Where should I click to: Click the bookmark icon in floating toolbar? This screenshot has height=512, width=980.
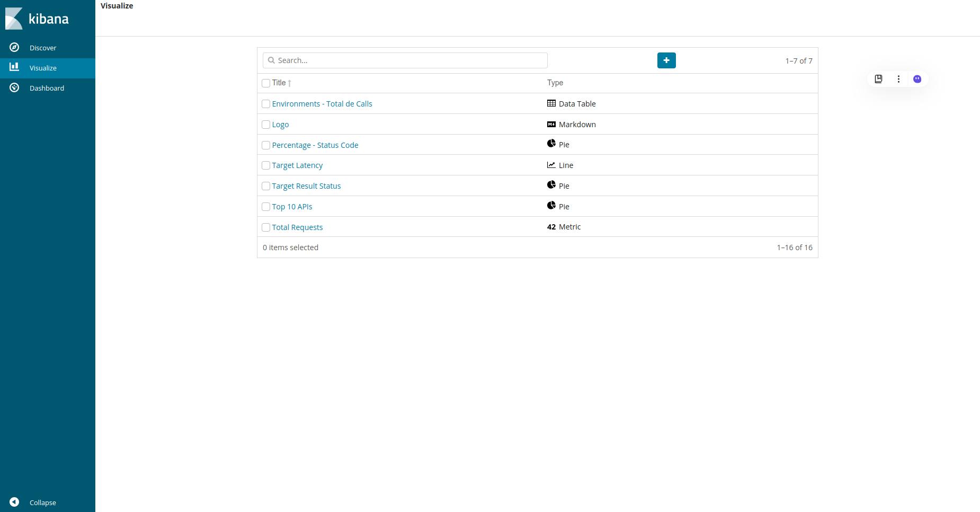coord(878,79)
